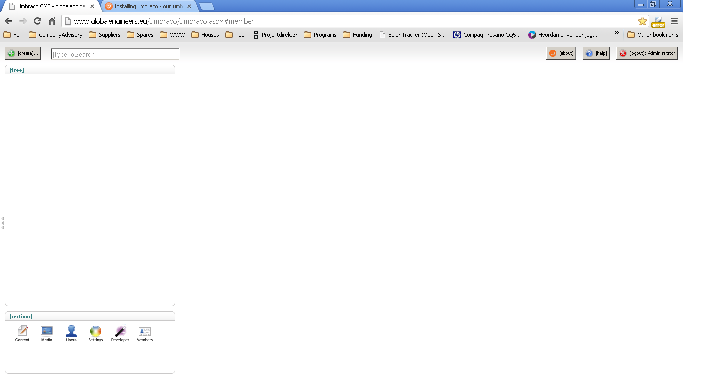
Task: Click the About button in the top bar
Action: pyautogui.click(x=561, y=53)
